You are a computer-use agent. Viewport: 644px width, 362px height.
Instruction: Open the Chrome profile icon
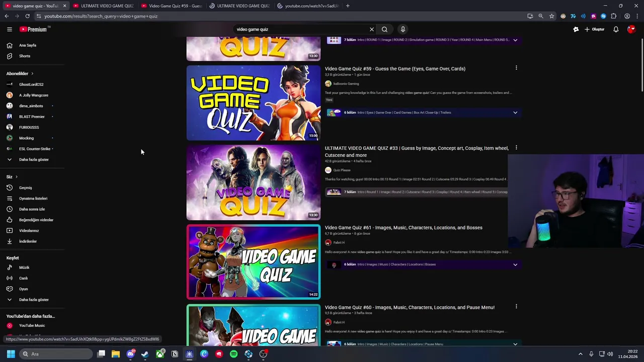coord(627,16)
